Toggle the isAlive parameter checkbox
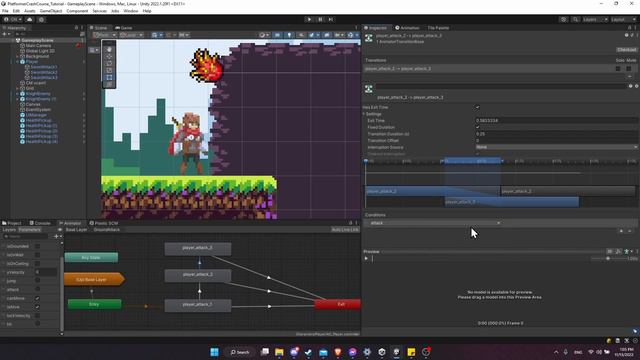 point(37,307)
